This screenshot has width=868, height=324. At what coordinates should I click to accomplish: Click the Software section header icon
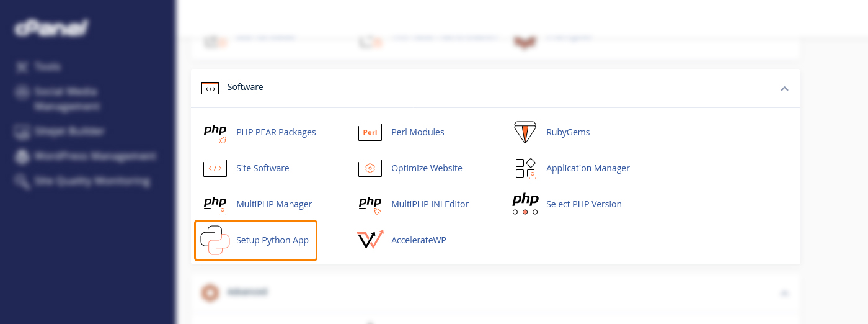tap(210, 88)
